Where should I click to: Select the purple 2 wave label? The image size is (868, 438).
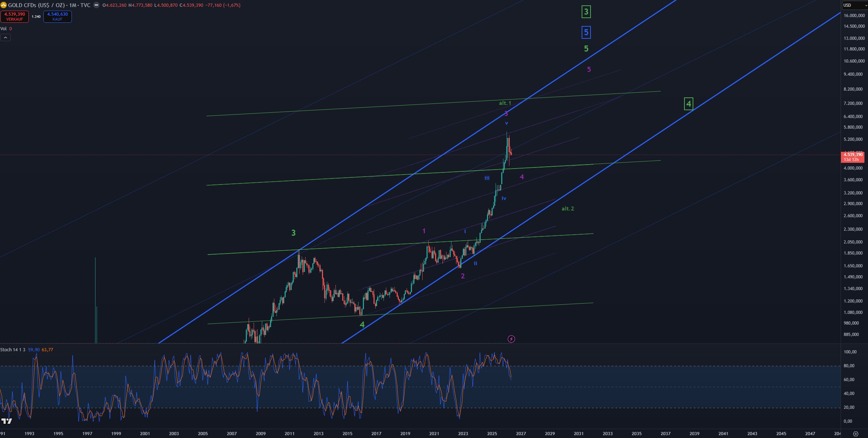[x=463, y=276]
